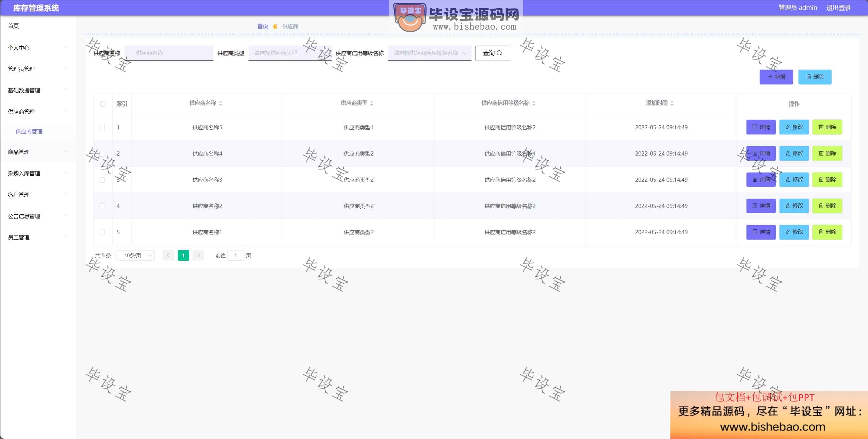
Task: Delete row 供应商名称1
Action: 827,232
